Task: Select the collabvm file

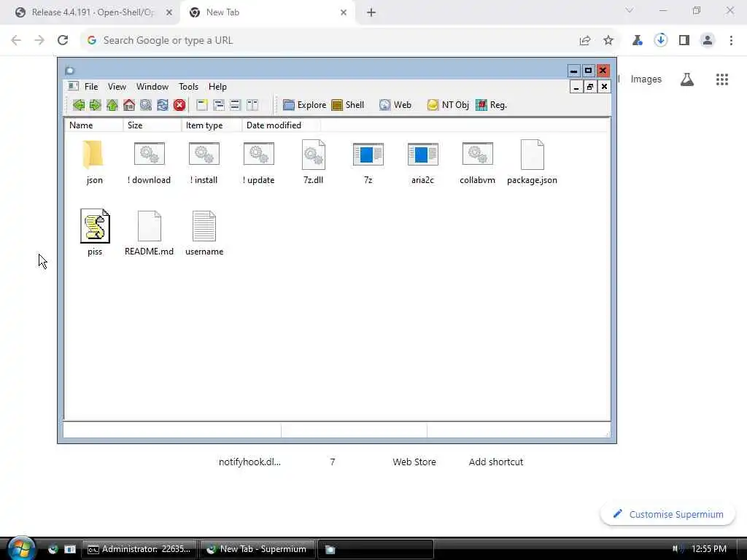Action: [477, 162]
